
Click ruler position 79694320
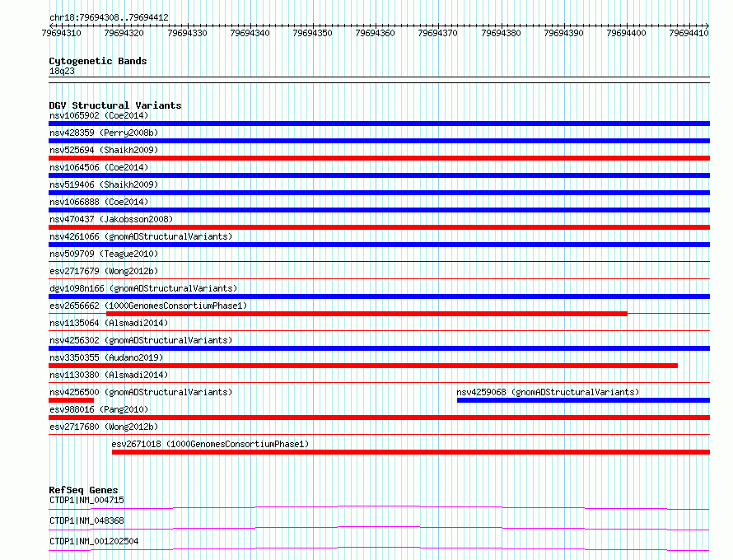coord(124,33)
